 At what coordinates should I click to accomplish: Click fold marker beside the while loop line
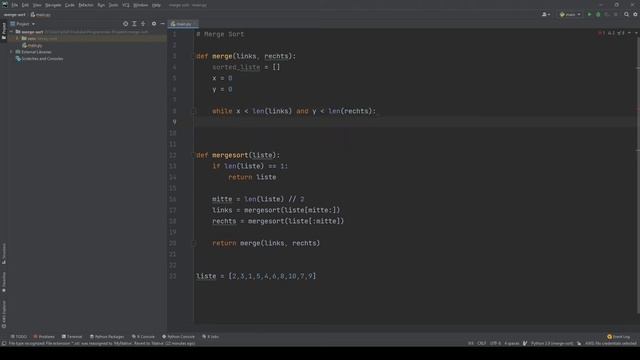[194, 111]
